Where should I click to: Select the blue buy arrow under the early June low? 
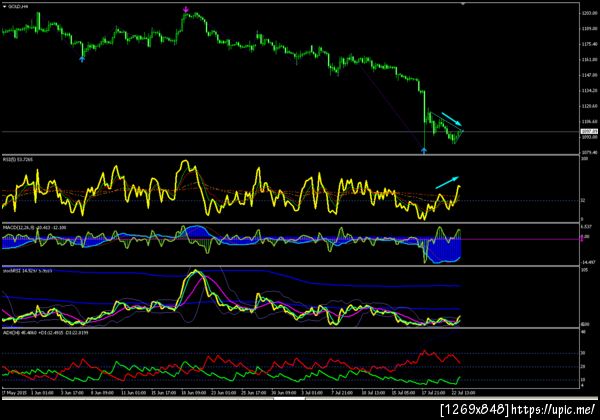point(82,59)
